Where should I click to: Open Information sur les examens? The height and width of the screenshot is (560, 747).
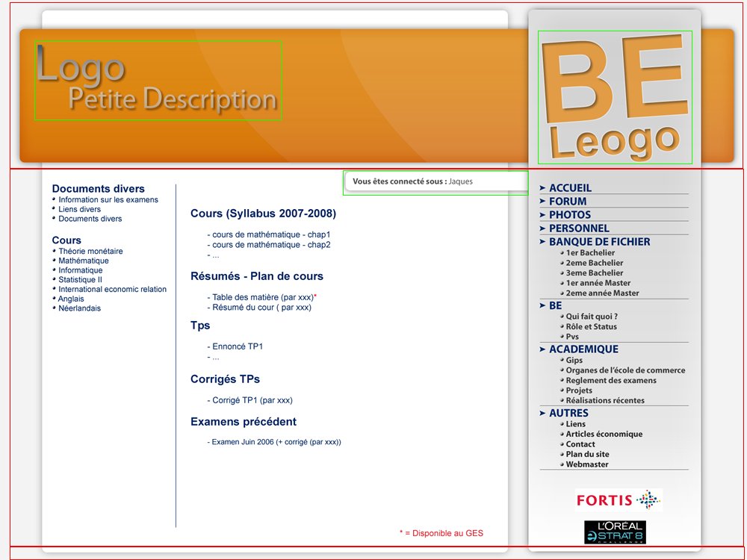[x=108, y=200]
